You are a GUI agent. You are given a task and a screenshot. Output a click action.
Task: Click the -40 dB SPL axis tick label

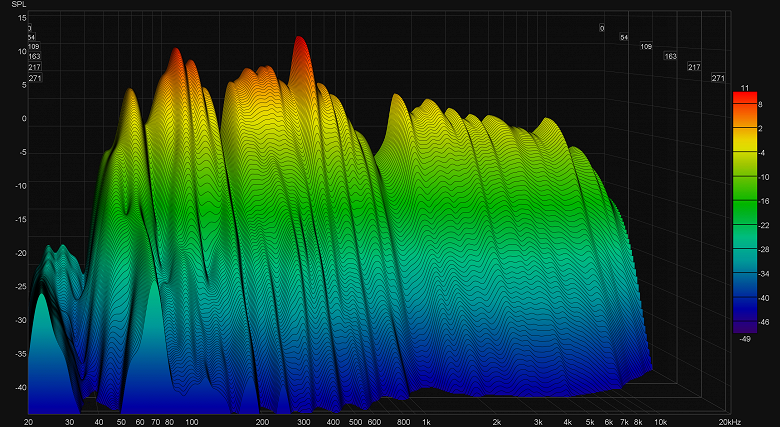tap(21, 387)
